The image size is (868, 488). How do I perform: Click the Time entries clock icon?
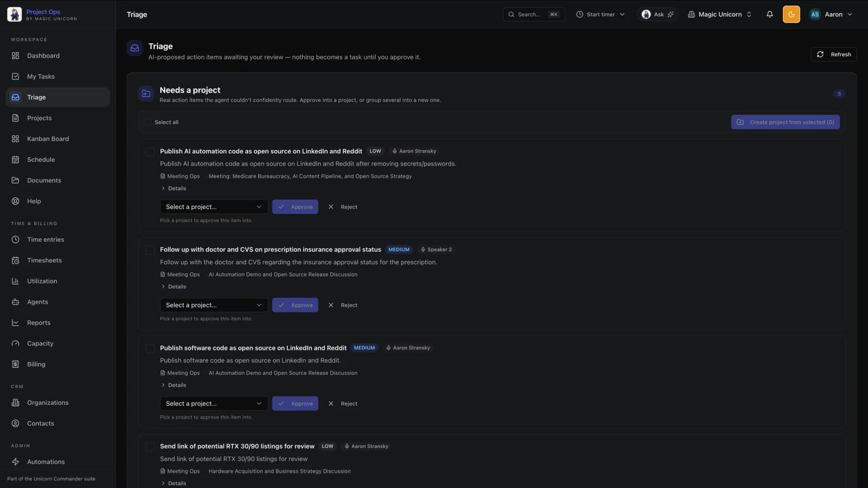point(15,239)
